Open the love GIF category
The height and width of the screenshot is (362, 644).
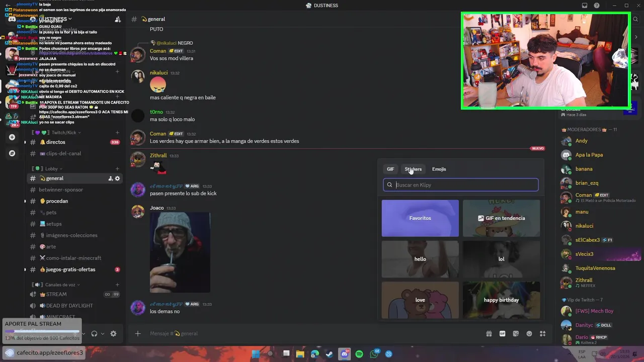[x=420, y=300]
